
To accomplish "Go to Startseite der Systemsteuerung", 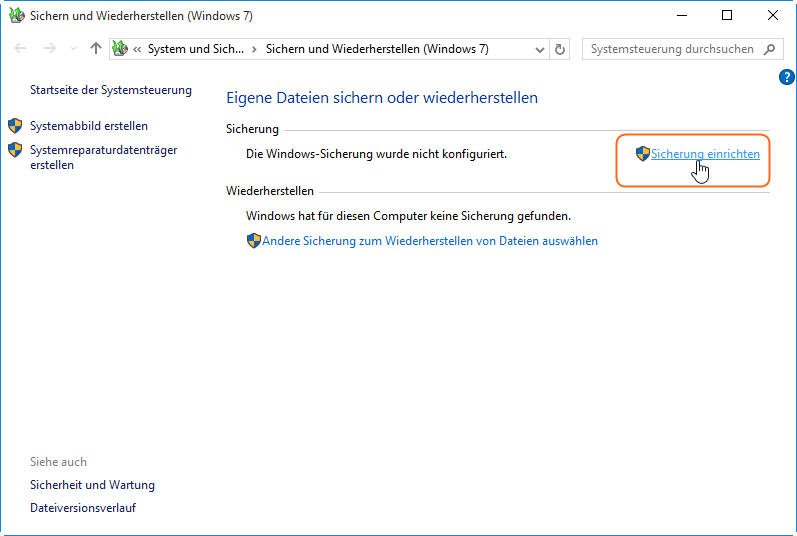I will [111, 90].
